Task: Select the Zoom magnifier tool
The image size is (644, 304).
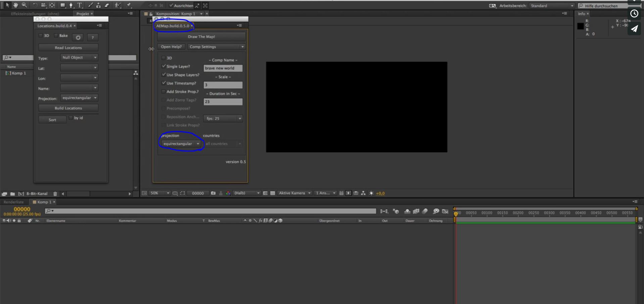Action: (x=24, y=5)
